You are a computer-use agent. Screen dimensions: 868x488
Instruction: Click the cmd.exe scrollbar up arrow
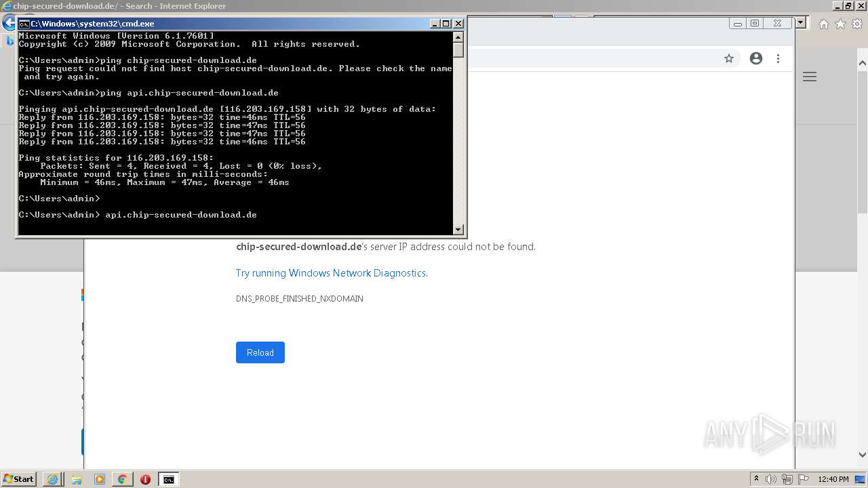tap(458, 37)
